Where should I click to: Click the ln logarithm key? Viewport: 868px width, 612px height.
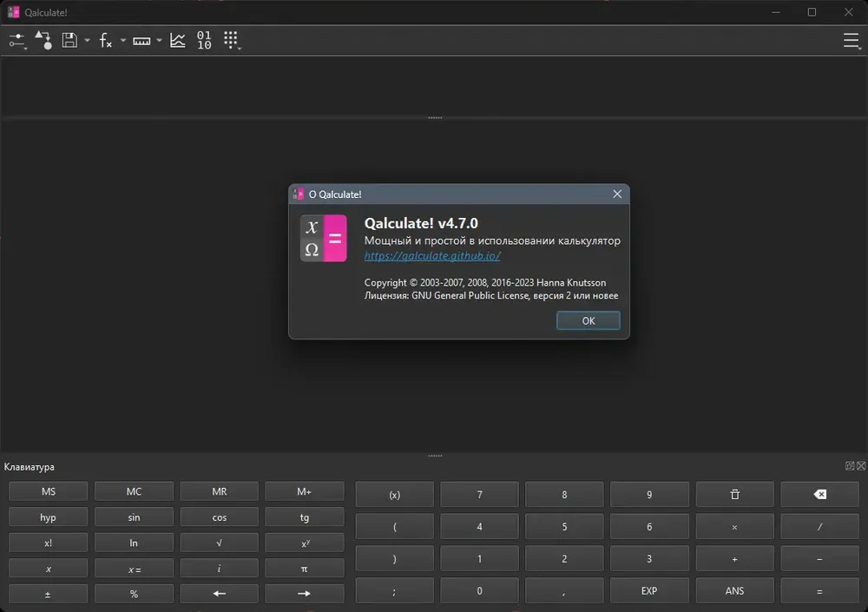tap(134, 543)
